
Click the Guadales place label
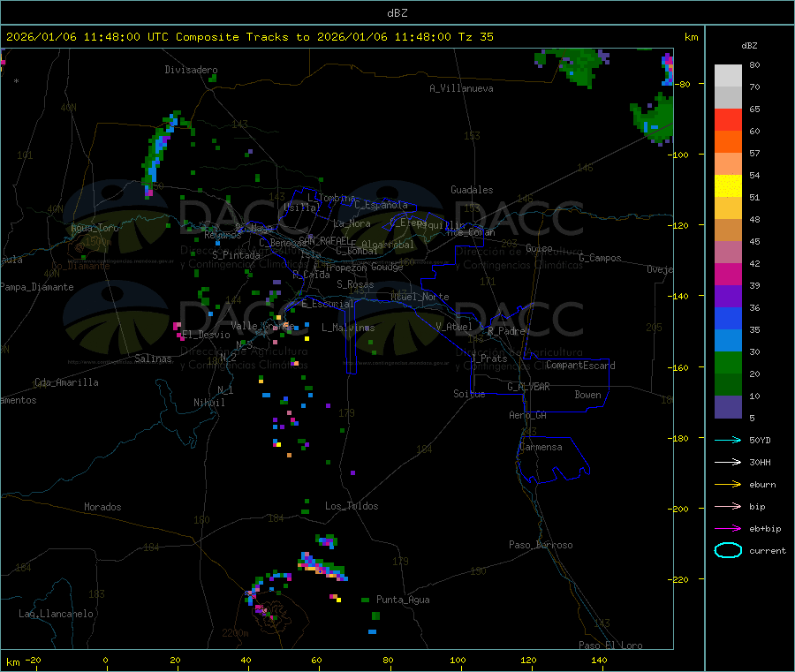pos(472,190)
